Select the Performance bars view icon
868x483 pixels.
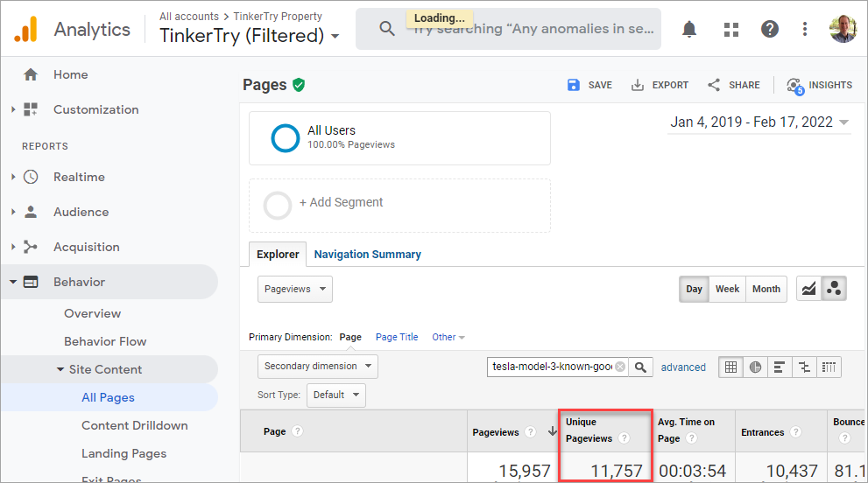pos(780,367)
